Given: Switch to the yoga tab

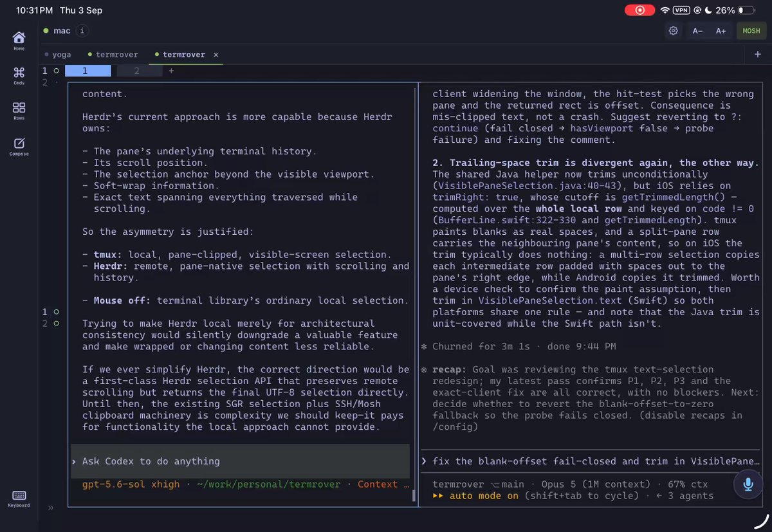Looking at the screenshot, I should coord(58,55).
